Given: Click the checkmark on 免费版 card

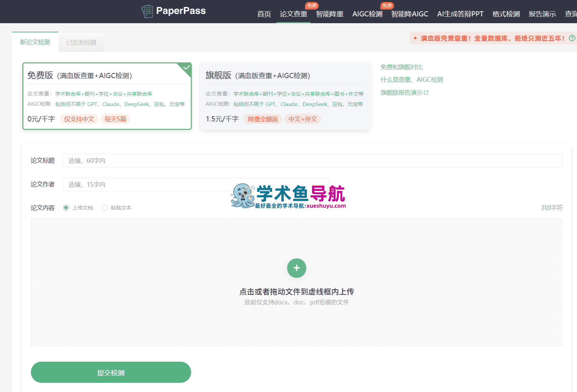Looking at the screenshot, I should 186,67.
